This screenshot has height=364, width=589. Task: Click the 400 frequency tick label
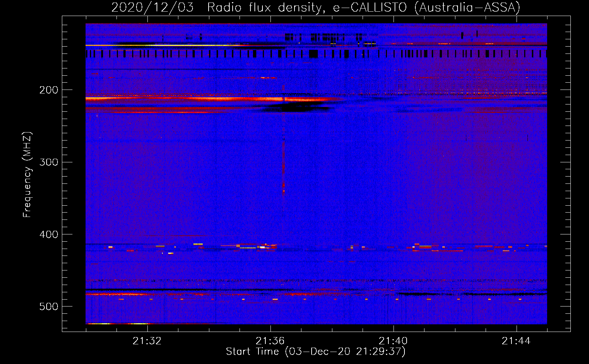(x=49, y=234)
